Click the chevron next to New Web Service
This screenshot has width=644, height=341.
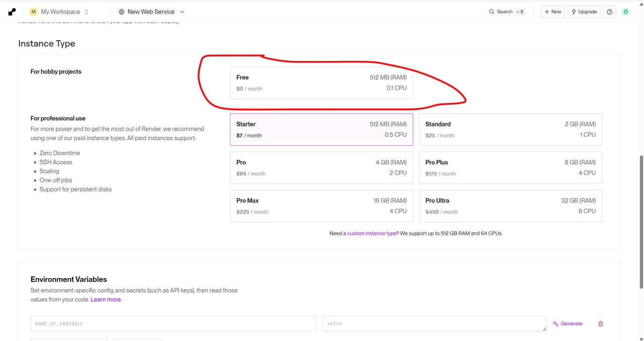coord(182,12)
